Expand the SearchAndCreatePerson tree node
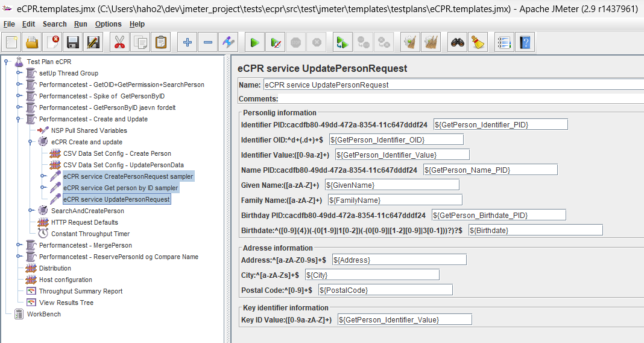The height and width of the screenshot is (343, 644). (x=31, y=211)
